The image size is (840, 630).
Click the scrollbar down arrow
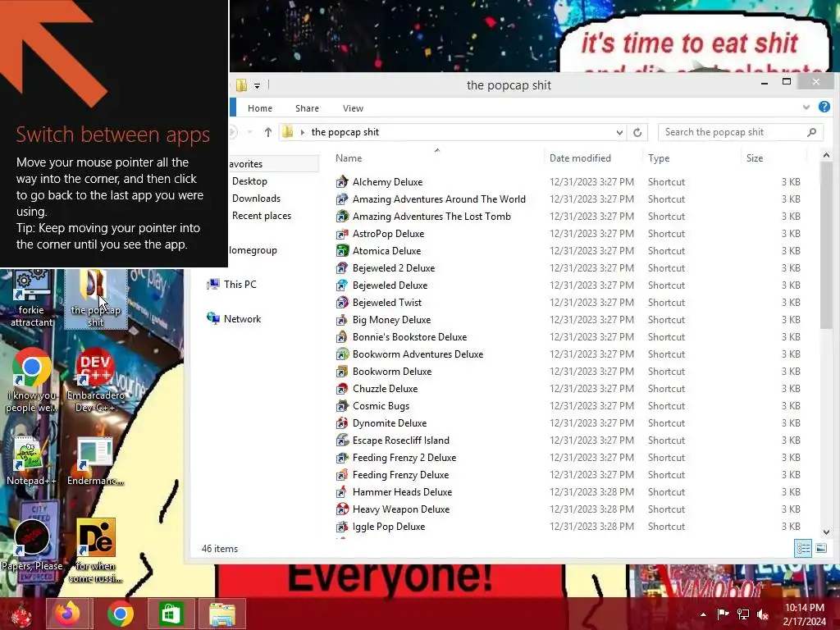(x=826, y=532)
